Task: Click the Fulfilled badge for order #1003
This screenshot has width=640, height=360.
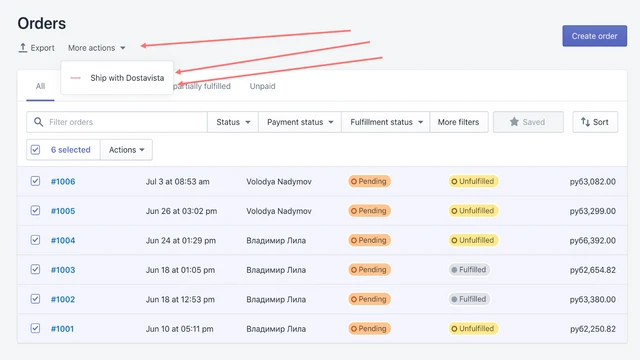Action: click(469, 269)
